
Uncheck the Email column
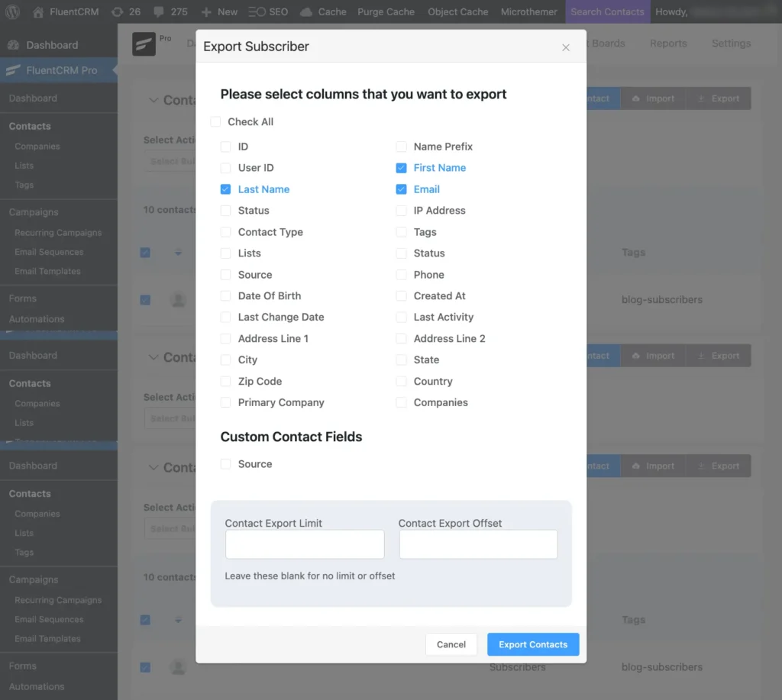pos(401,189)
